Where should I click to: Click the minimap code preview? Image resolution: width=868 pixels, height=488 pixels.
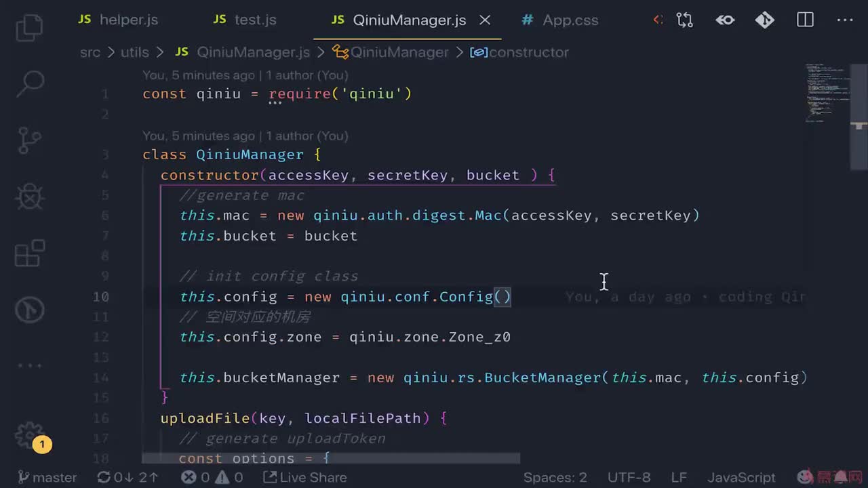(826, 91)
